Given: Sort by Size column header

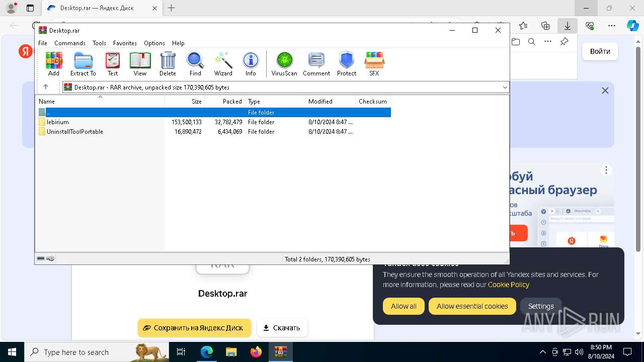Looking at the screenshot, I should [x=185, y=102].
